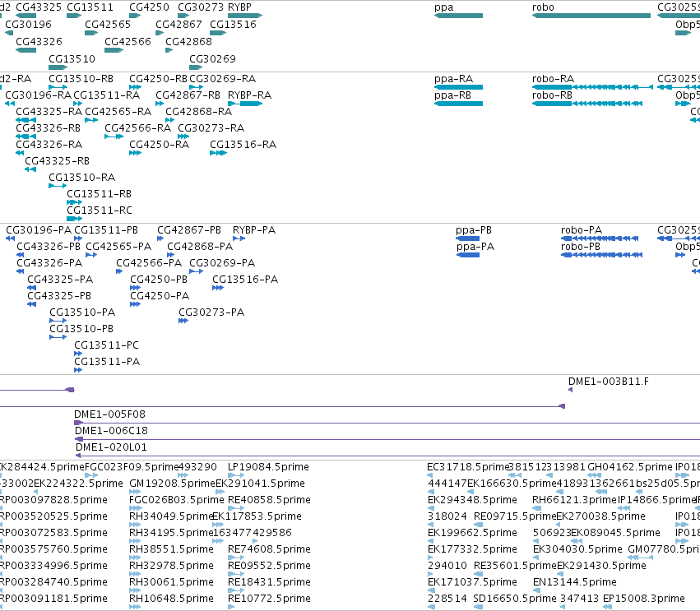Click EST GM19208.5prime
Screen dimensions: 700x611
135,492
